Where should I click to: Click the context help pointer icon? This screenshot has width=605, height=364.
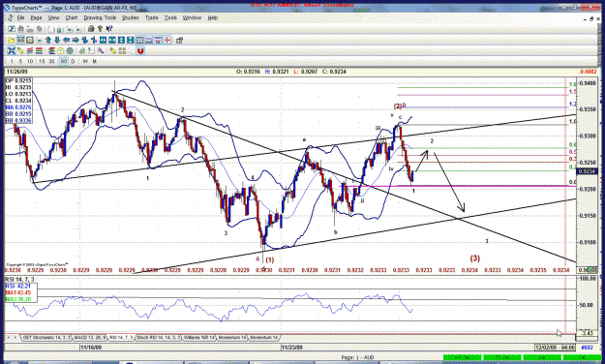tap(109, 29)
